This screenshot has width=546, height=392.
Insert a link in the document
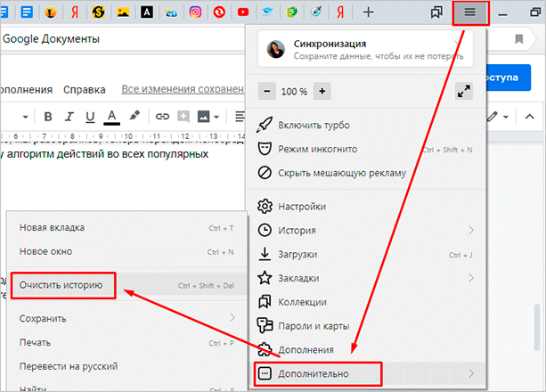162,117
